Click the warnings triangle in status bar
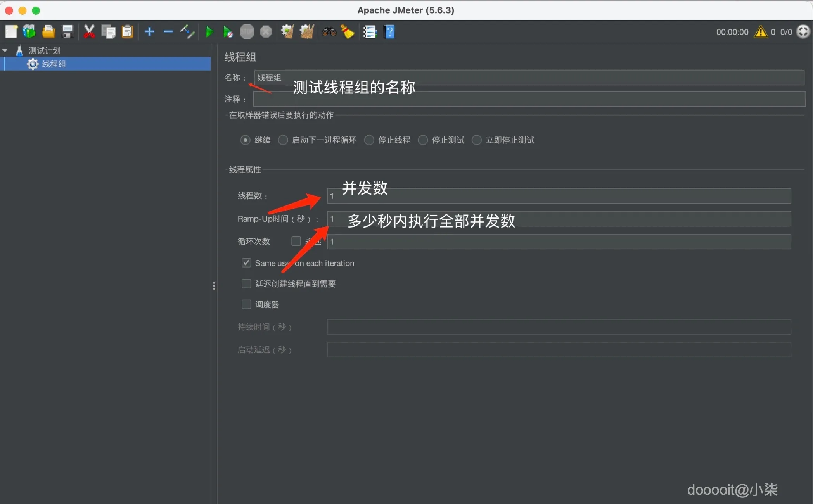813x504 pixels. [761, 31]
